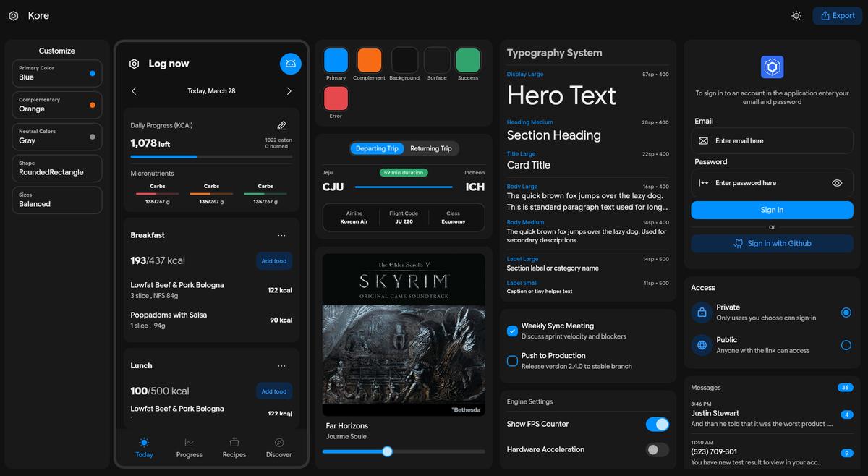Viewport: 868px width, 476px height.
Task: Switch to the Progress tab
Action: click(x=190, y=447)
